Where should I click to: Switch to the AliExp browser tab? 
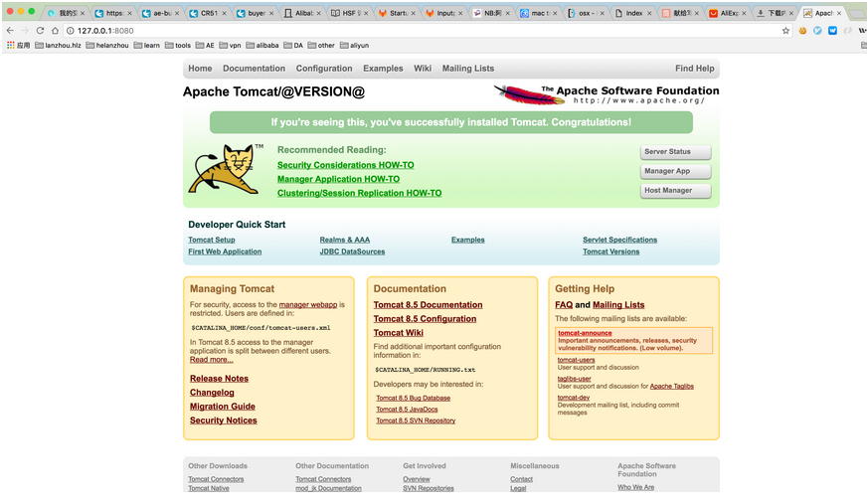[727, 13]
